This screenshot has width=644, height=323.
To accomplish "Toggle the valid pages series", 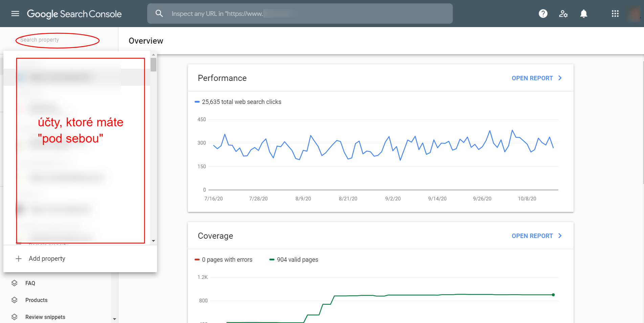I will [294, 259].
